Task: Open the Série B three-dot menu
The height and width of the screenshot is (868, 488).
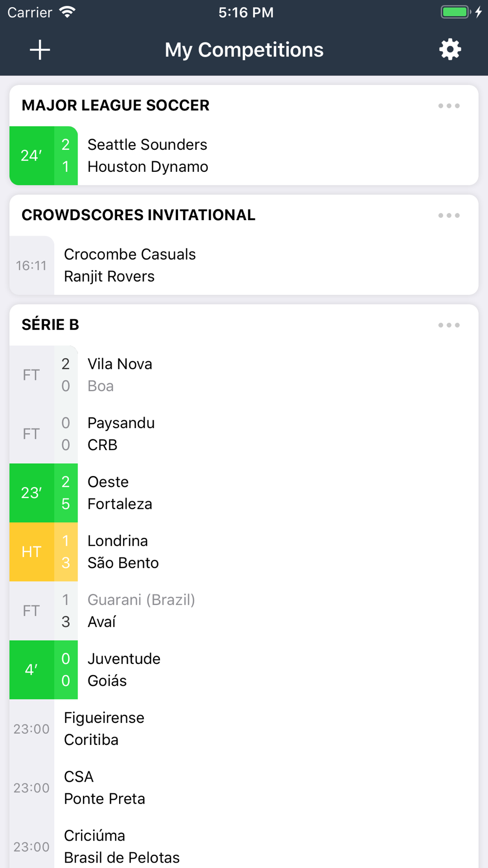Action: pos(448,325)
